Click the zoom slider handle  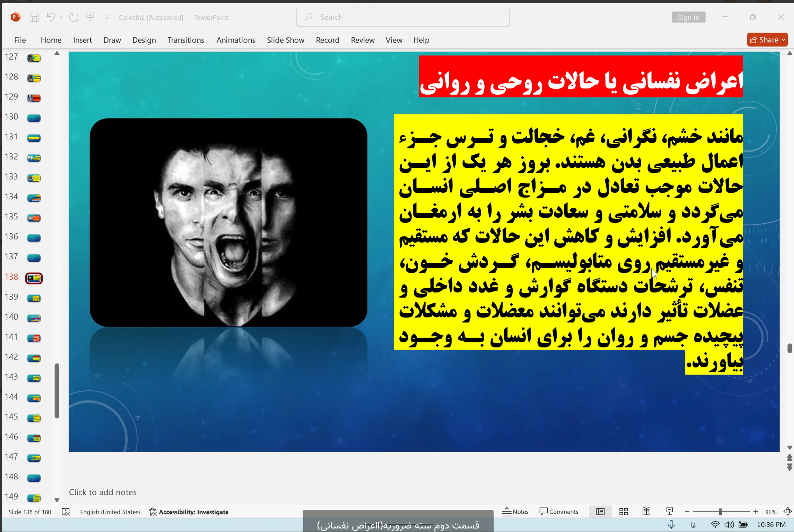point(720,512)
